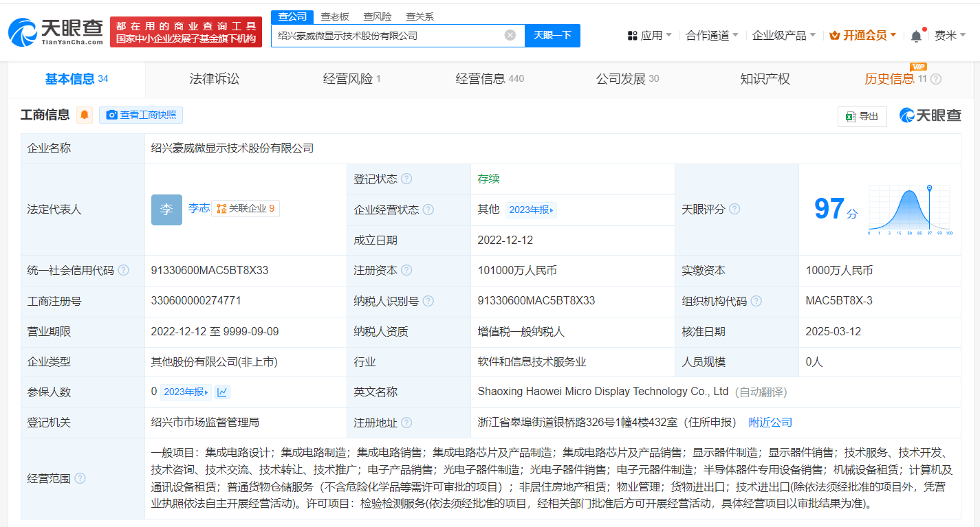Click the 97分 score distribution chart
The image size is (980, 527).
tap(909, 210)
